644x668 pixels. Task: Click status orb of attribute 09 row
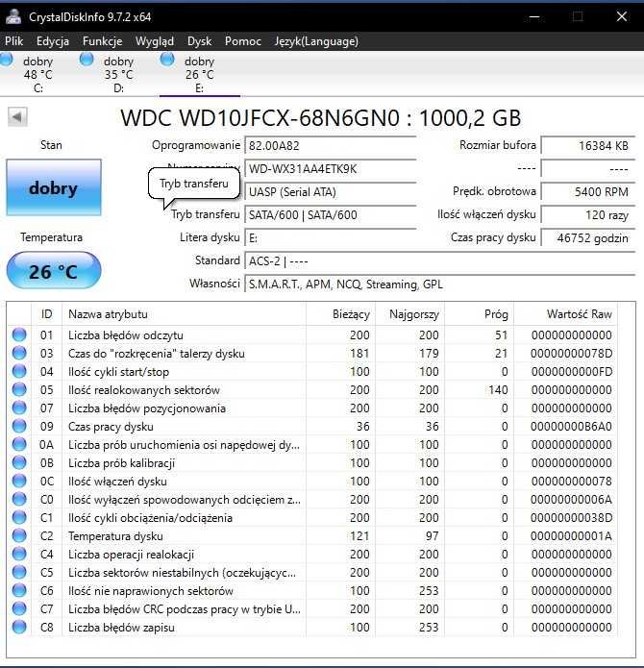pyautogui.click(x=19, y=426)
